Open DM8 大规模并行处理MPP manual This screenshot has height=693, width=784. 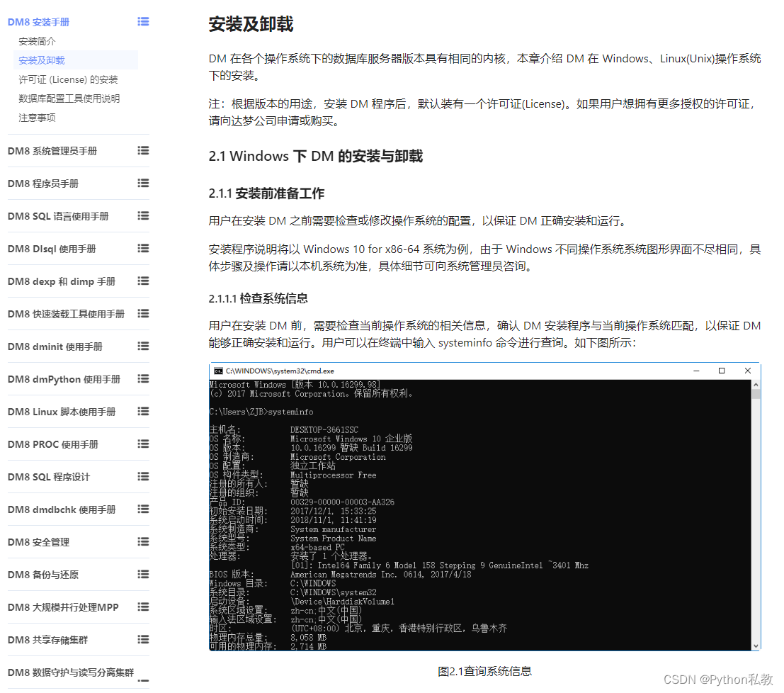click(x=63, y=607)
